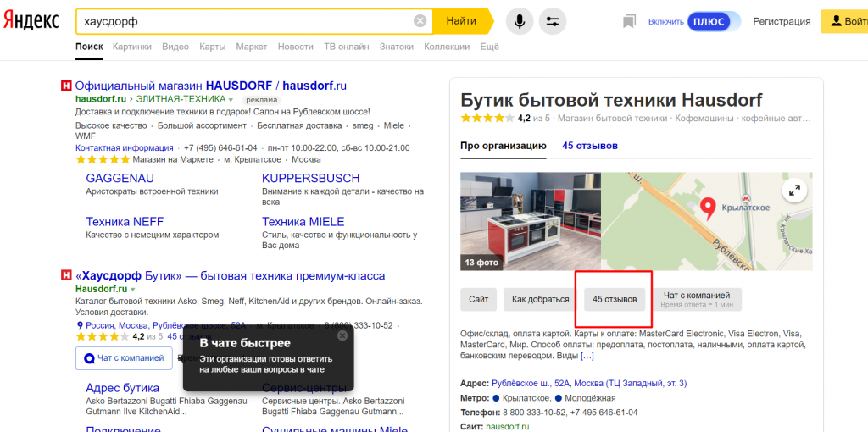Open the hausdorf.ru site link in card

tap(508, 426)
